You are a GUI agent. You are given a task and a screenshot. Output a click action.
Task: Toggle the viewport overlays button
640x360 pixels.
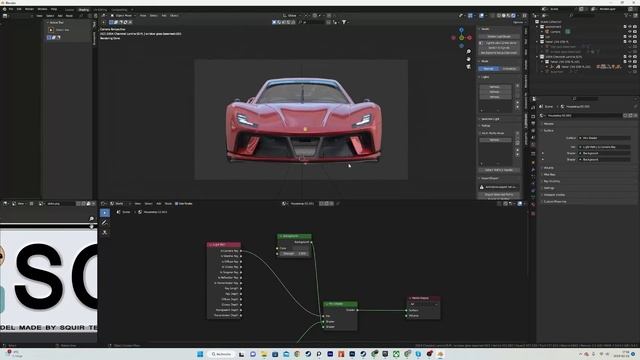[482, 16]
